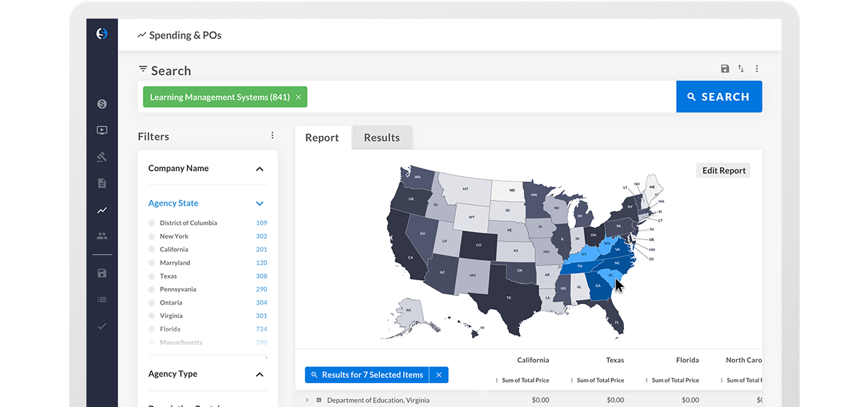The width and height of the screenshot is (868, 407).
Task: Collapse the Company Name filter section
Action: [x=259, y=169]
